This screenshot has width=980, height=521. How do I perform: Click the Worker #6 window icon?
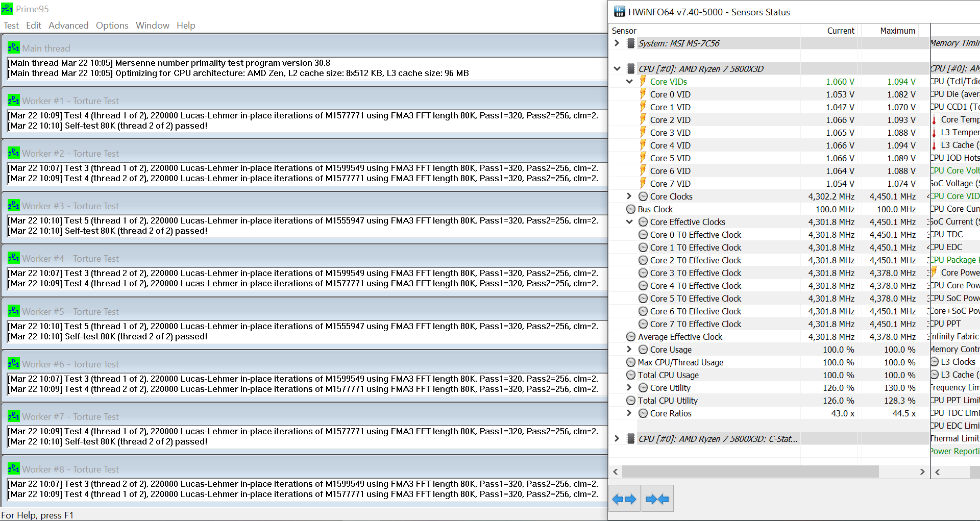tap(14, 364)
